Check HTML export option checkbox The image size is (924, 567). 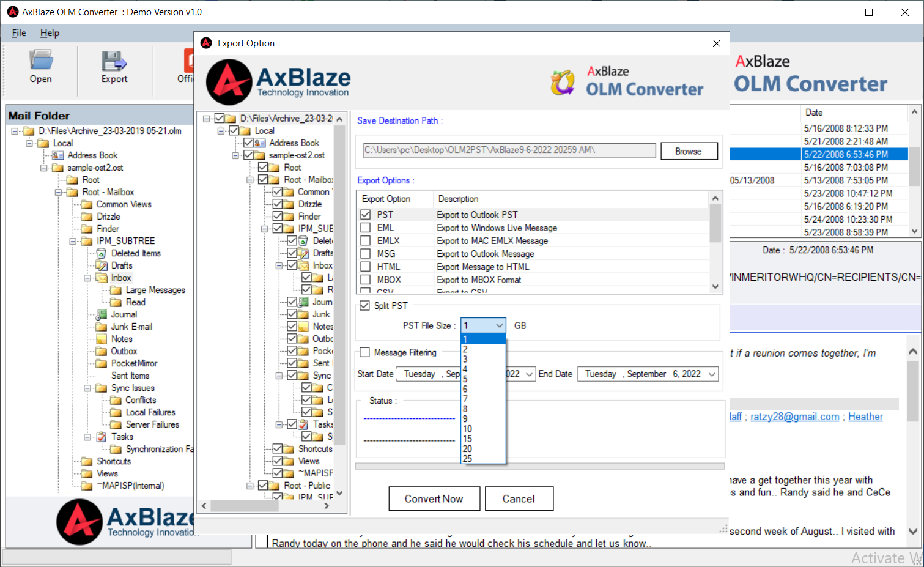366,267
